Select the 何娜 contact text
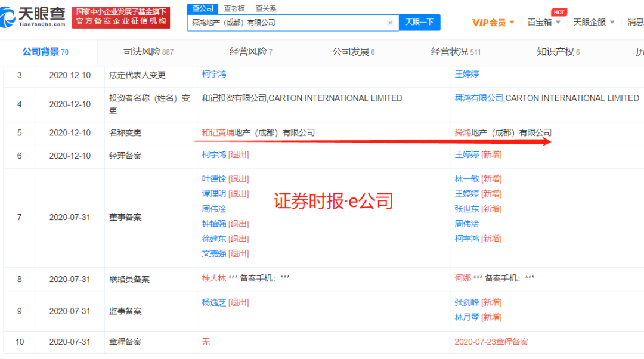 463,278
